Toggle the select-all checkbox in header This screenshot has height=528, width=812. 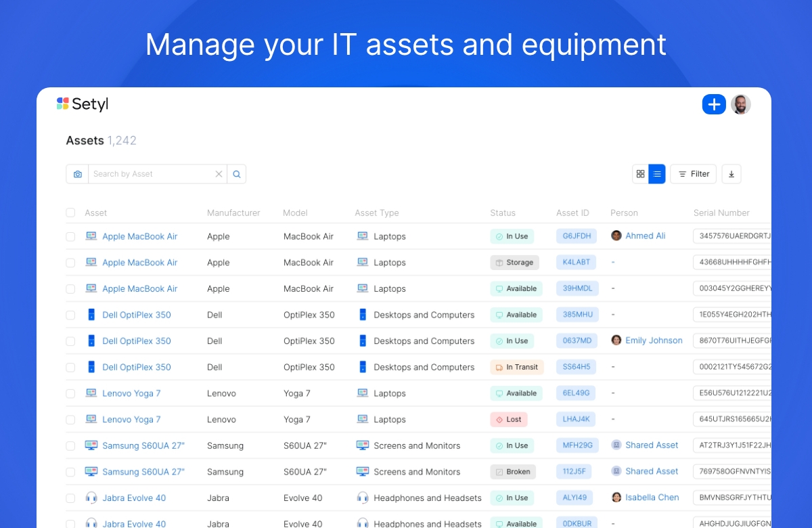(70, 213)
